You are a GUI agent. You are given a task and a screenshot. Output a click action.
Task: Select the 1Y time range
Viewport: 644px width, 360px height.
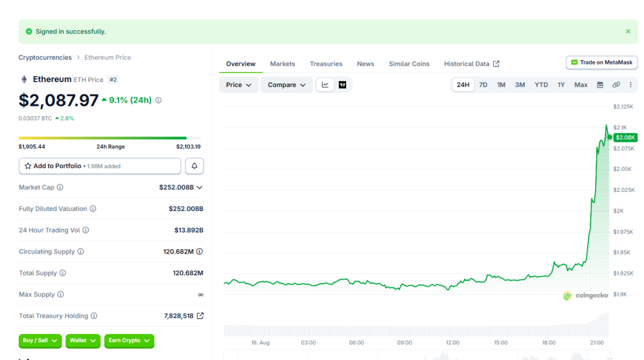[x=561, y=85]
